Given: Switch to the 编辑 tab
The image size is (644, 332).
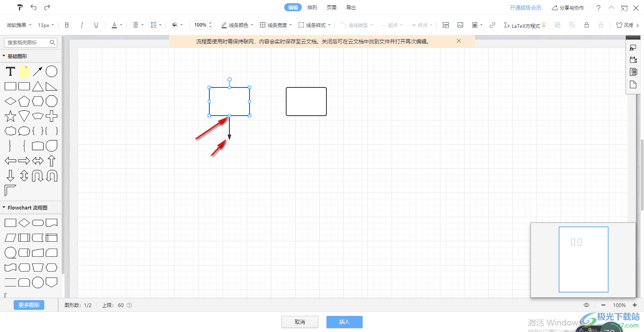Looking at the screenshot, I should [293, 7].
